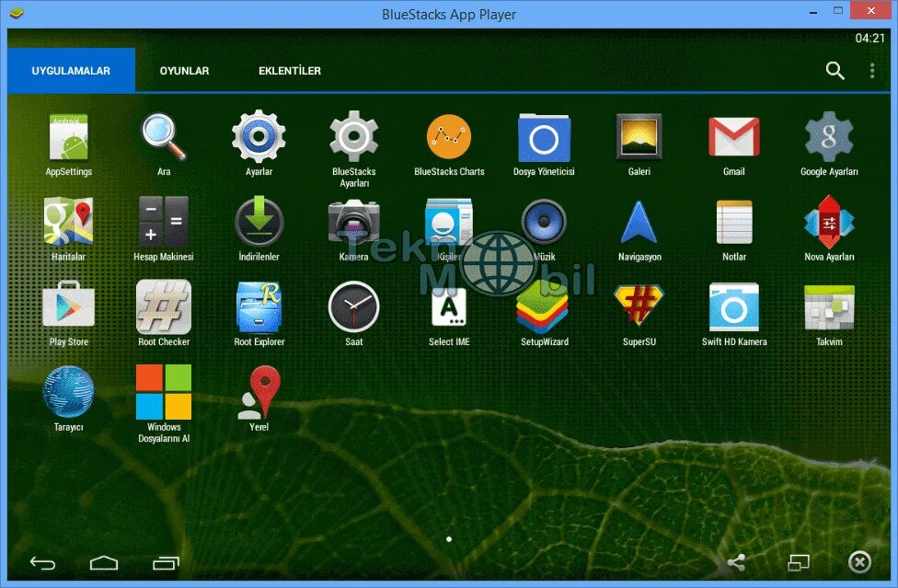The height and width of the screenshot is (588, 898).
Task: Tap the recent apps button
Action: click(x=167, y=563)
